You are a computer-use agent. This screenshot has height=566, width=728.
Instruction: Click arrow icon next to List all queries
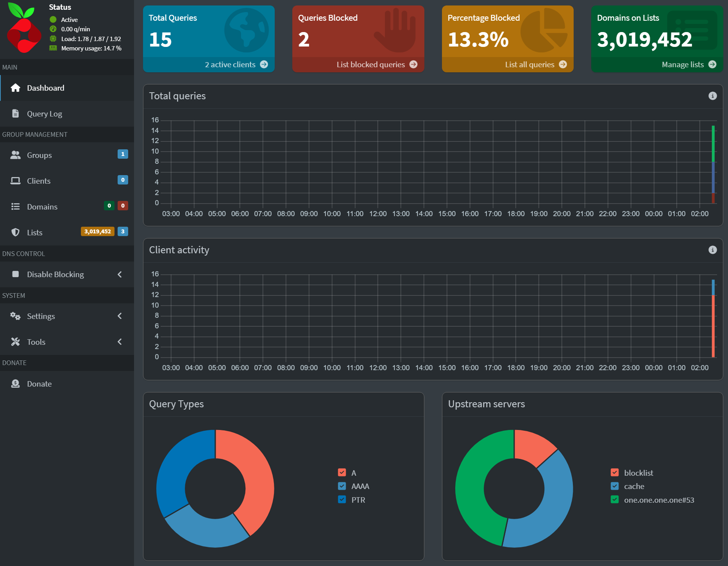pyautogui.click(x=563, y=64)
